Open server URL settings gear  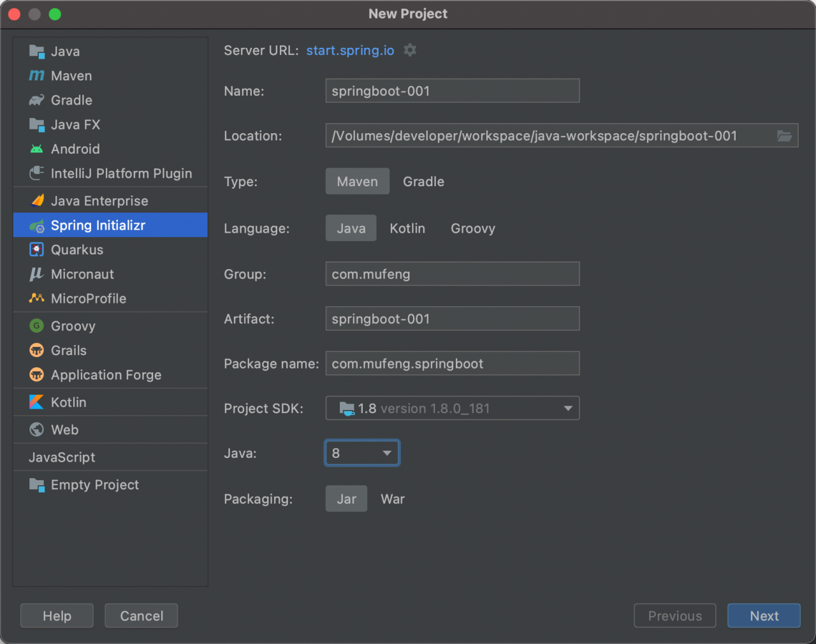tap(411, 50)
